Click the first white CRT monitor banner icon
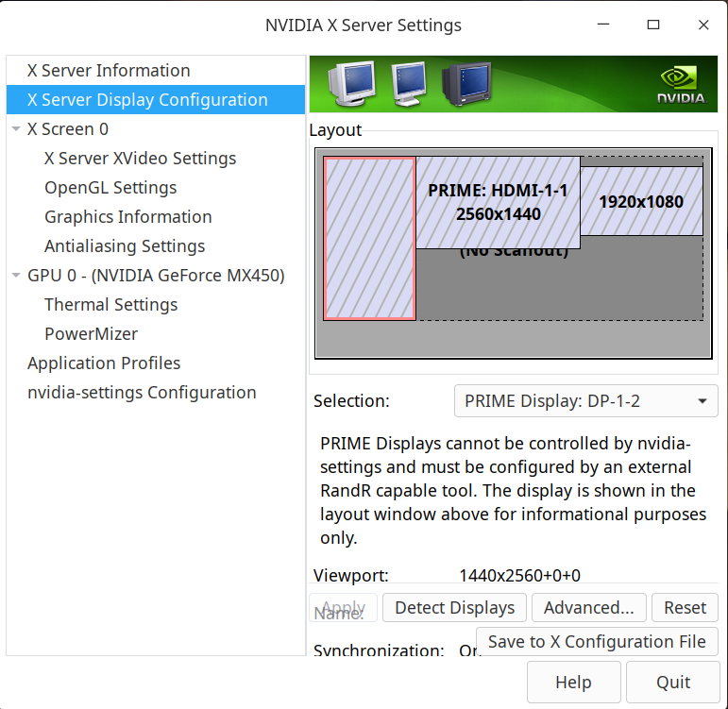Screen dimensions: 728x709 click(x=352, y=83)
